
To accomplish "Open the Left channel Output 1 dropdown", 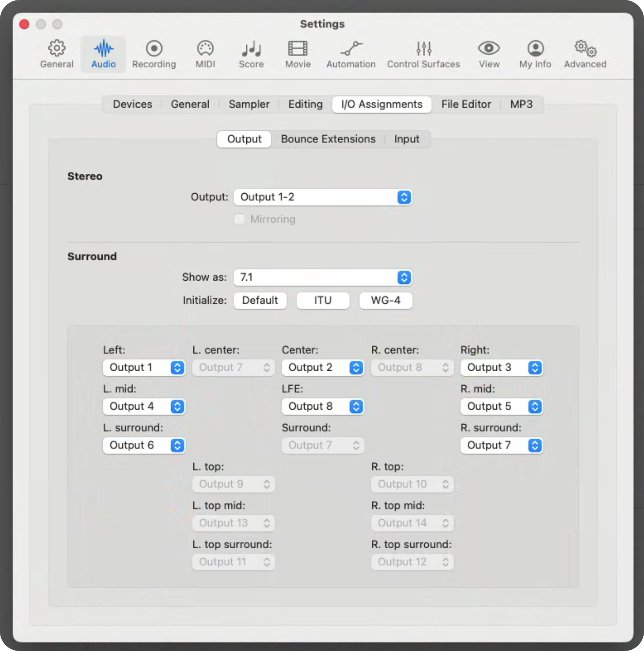I will 144,368.
